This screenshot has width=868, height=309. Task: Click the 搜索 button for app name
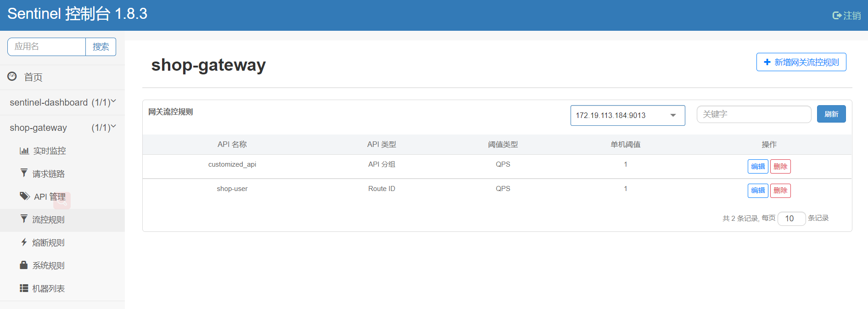(x=101, y=47)
